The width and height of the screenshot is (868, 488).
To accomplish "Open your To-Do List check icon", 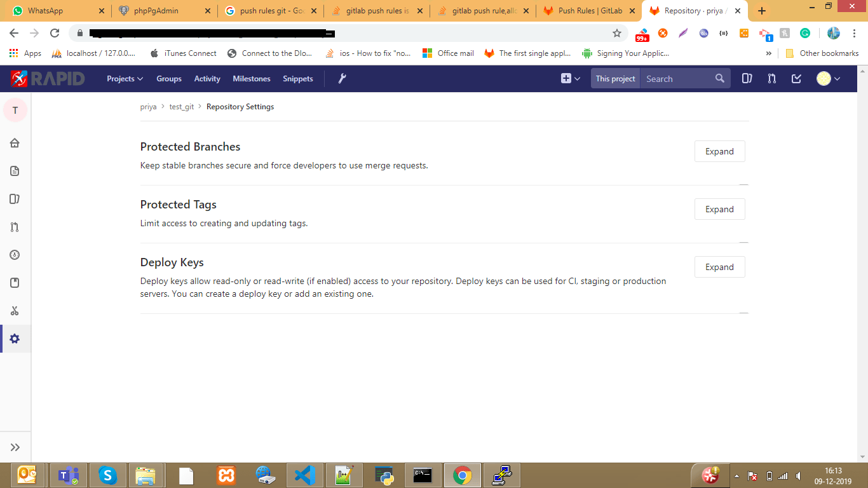I will coord(796,78).
